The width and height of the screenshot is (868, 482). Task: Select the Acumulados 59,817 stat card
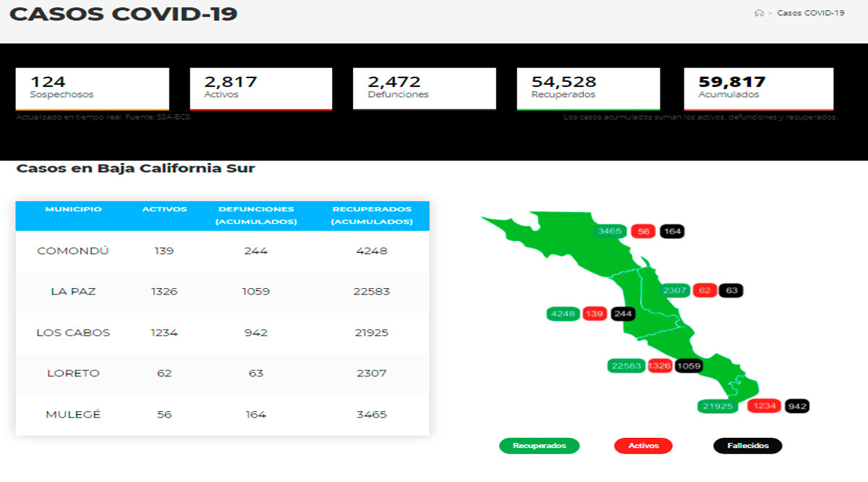click(x=758, y=88)
